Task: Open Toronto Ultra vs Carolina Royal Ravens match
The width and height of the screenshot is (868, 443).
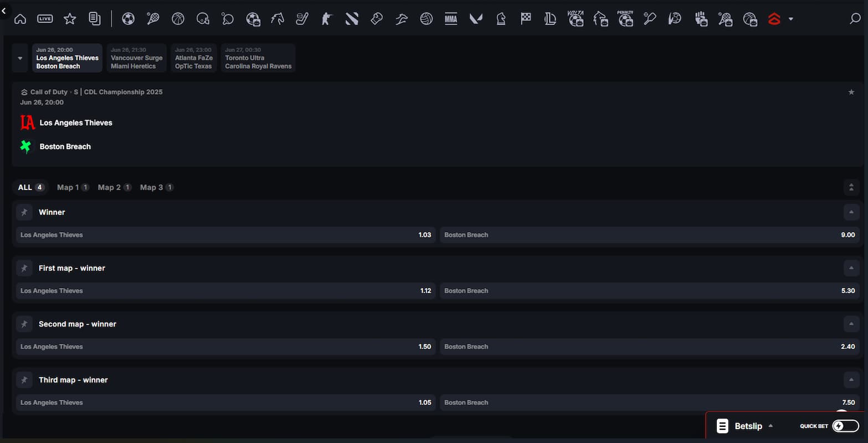Action: (258, 58)
